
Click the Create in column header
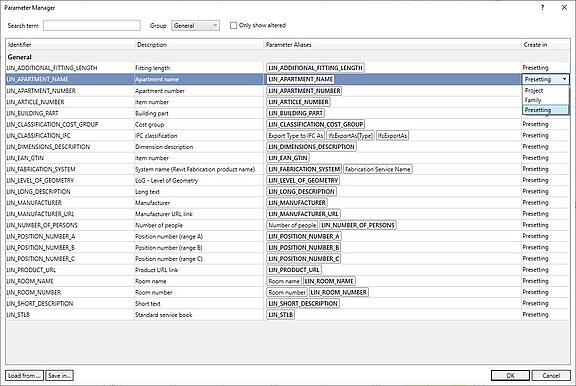coord(546,44)
